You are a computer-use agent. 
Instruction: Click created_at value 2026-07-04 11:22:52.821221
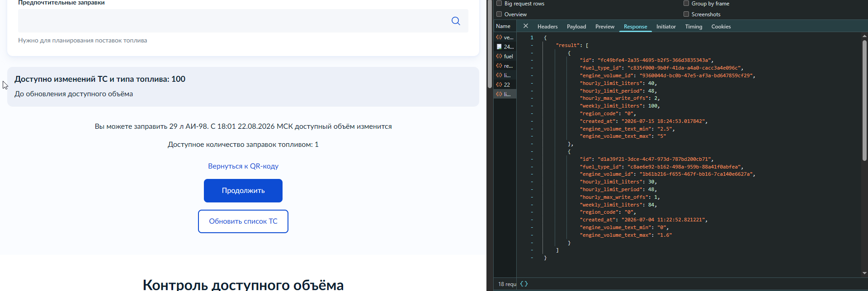pyautogui.click(x=663, y=220)
